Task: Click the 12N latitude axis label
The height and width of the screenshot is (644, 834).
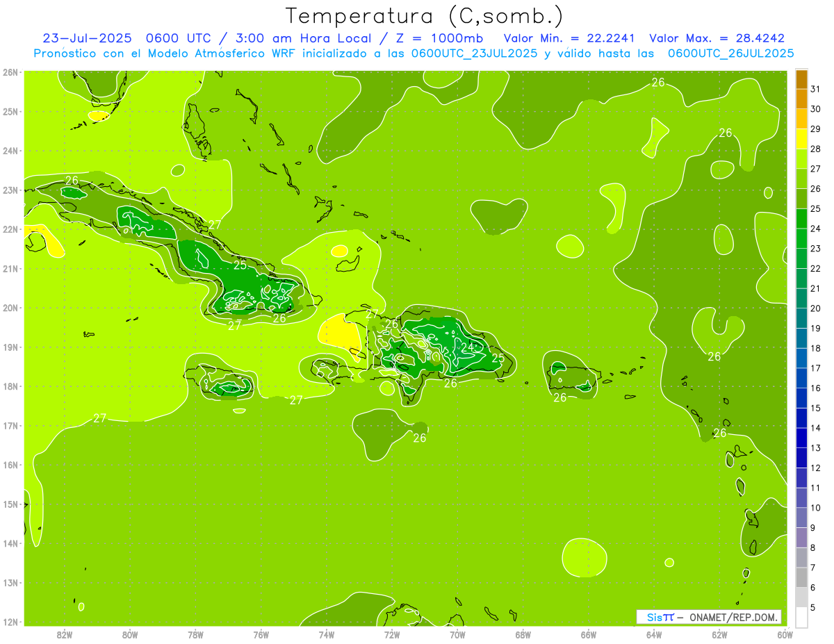Action: (x=10, y=622)
